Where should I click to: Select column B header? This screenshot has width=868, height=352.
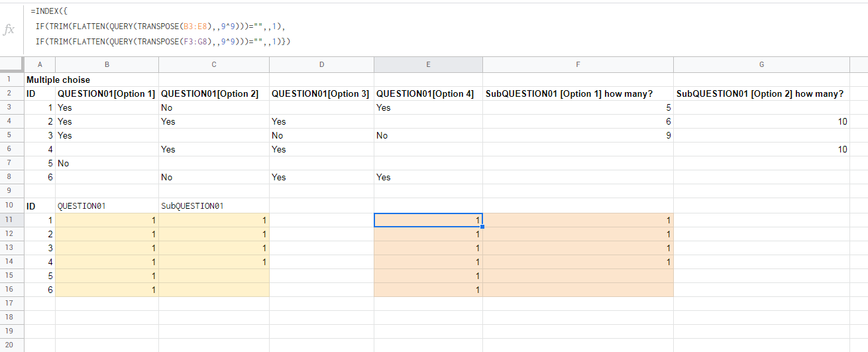pyautogui.click(x=107, y=64)
